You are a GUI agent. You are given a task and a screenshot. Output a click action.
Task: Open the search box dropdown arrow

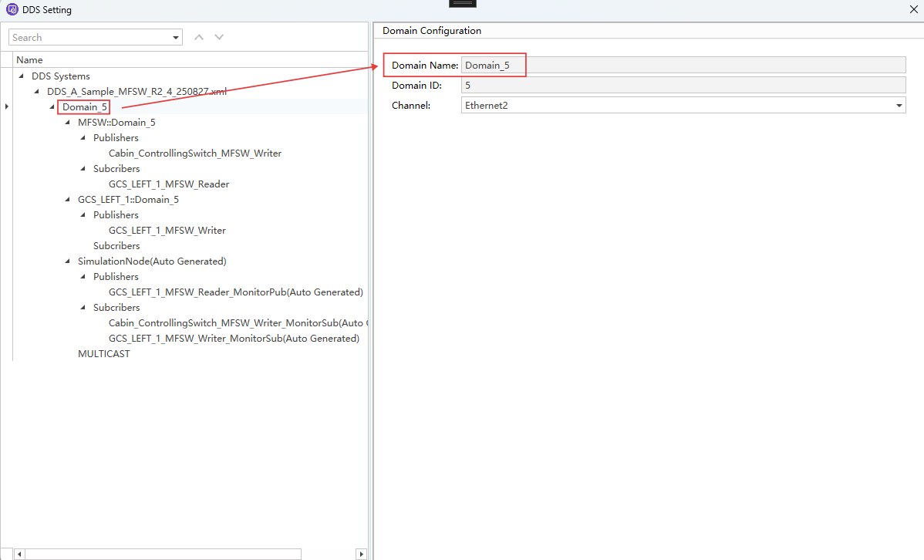(x=176, y=38)
